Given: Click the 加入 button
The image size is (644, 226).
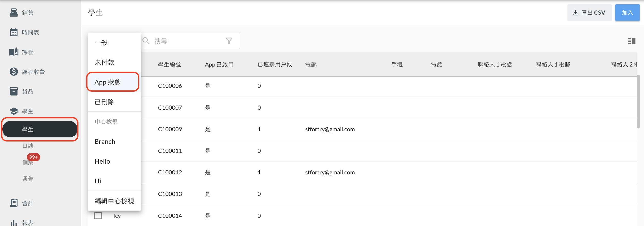Looking at the screenshot, I should coord(627,13).
